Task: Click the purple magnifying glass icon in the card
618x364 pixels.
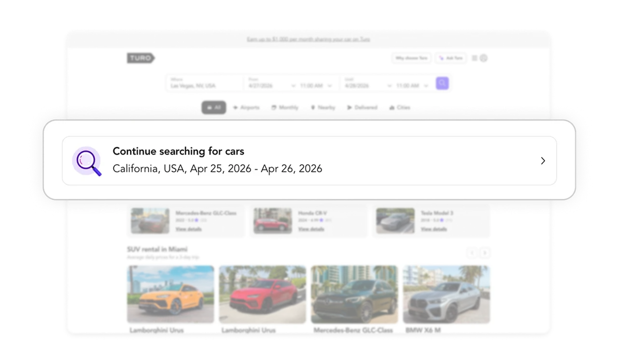Action: [x=87, y=161]
